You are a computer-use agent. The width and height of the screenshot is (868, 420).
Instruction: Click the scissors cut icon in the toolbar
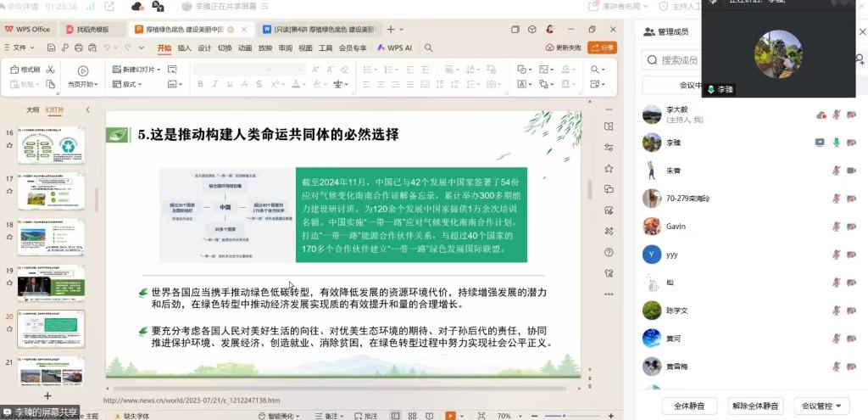(x=51, y=70)
